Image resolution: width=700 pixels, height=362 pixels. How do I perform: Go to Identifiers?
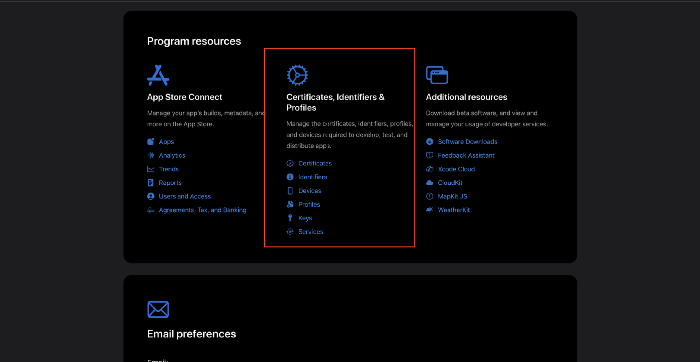[313, 177]
